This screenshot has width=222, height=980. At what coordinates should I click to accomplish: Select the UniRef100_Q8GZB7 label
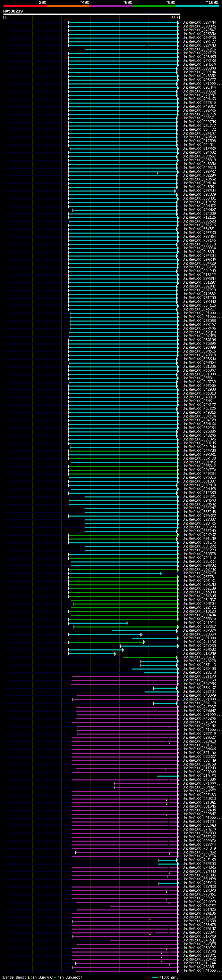(199, 657)
